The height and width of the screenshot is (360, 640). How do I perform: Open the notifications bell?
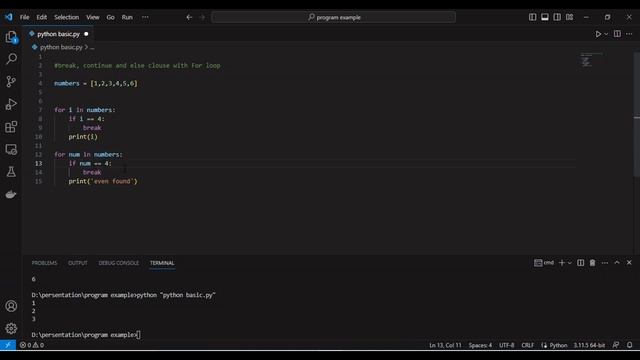click(629, 345)
